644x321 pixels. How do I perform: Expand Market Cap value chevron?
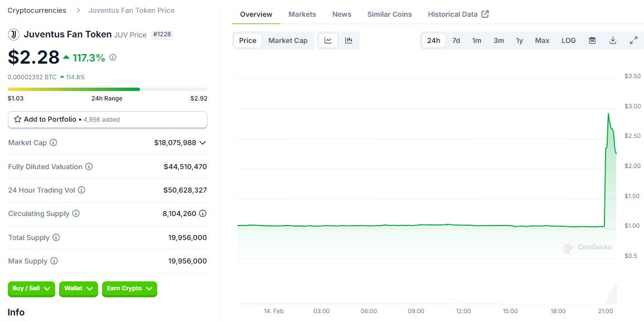click(202, 142)
